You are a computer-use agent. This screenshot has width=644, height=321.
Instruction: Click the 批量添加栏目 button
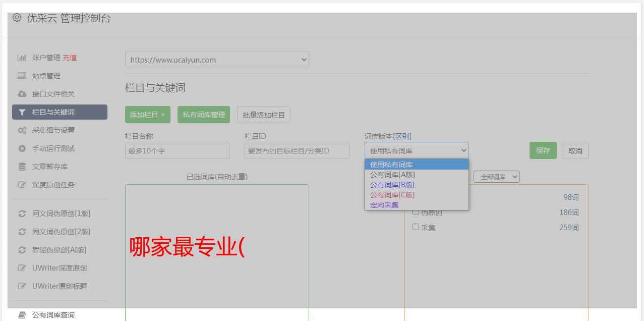click(x=264, y=115)
